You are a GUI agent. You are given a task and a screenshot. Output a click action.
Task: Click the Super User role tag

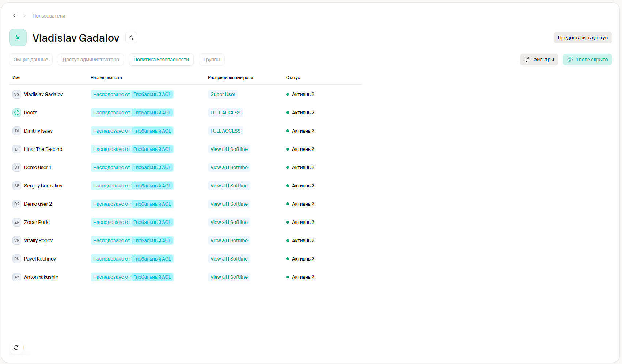pyautogui.click(x=223, y=94)
